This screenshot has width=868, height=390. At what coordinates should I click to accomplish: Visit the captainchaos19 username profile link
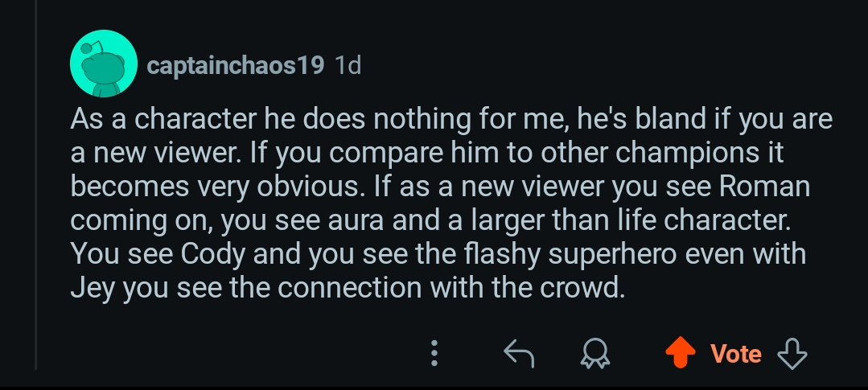tap(235, 65)
